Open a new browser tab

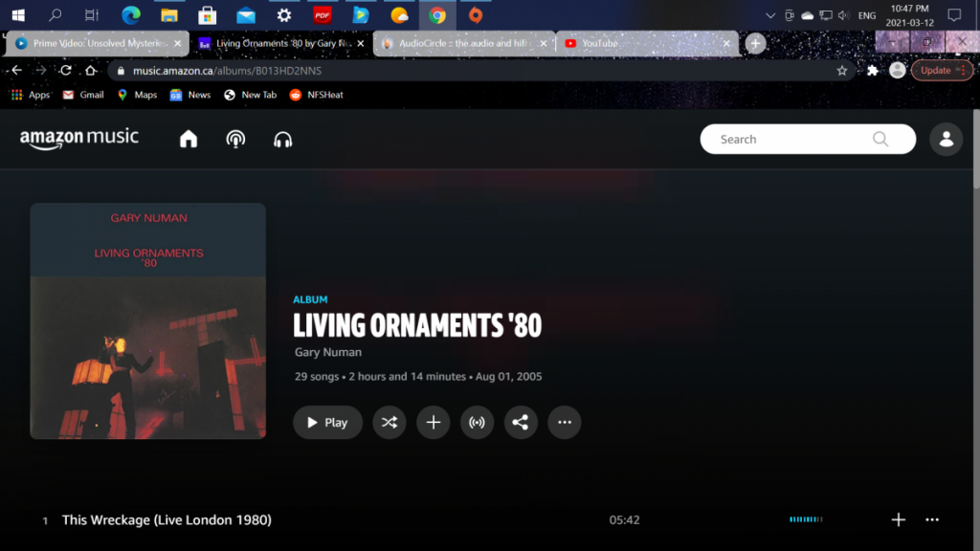755,43
